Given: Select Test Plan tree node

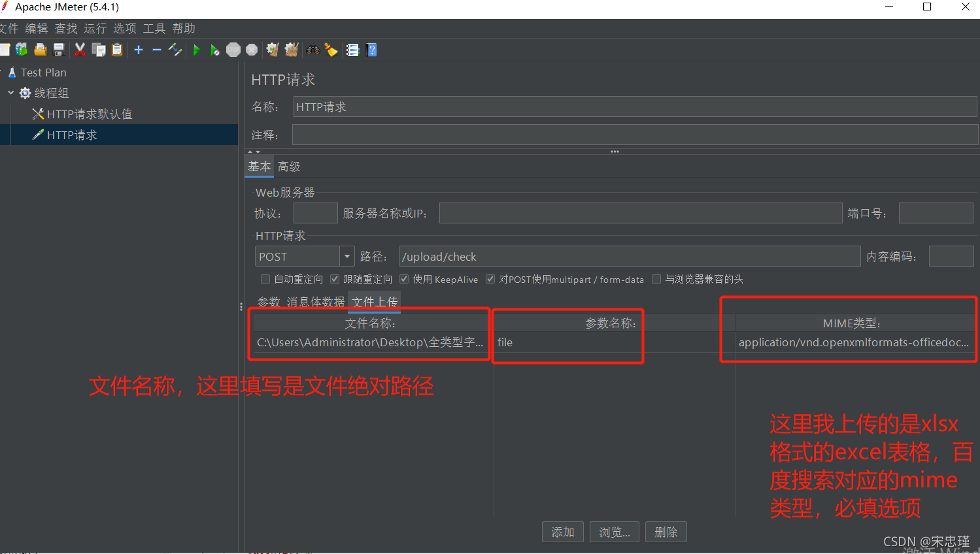Looking at the screenshot, I should coord(43,73).
